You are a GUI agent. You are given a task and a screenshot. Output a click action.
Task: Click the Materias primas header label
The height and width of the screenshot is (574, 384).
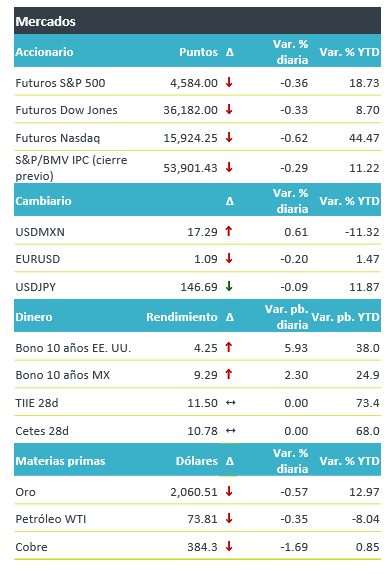click(x=60, y=461)
